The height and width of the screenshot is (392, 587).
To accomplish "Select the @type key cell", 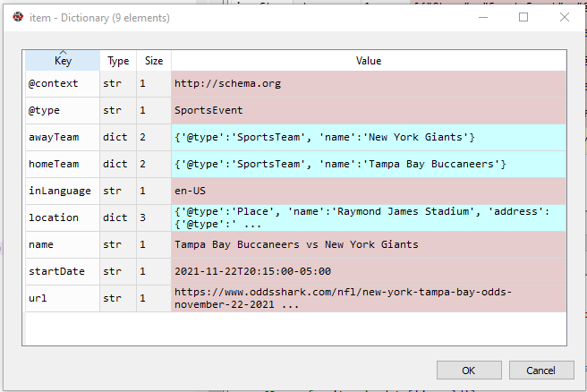I will pos(63,111).
